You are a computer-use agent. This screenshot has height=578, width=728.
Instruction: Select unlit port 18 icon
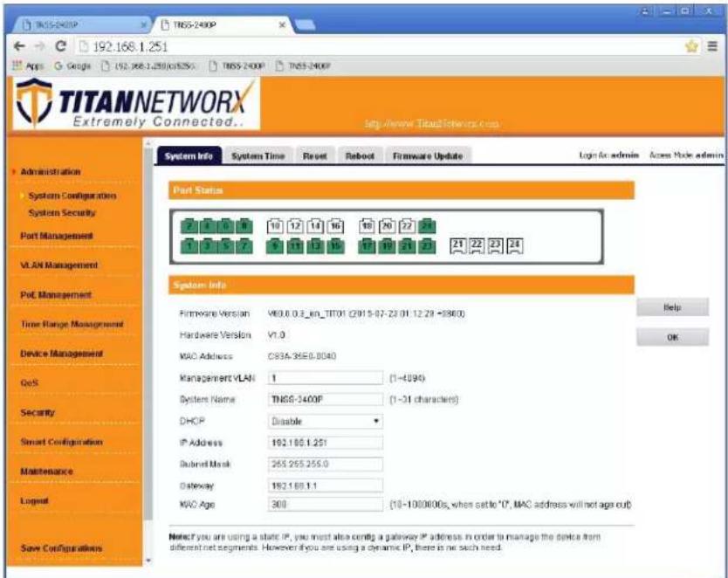[x=367, y=226]
